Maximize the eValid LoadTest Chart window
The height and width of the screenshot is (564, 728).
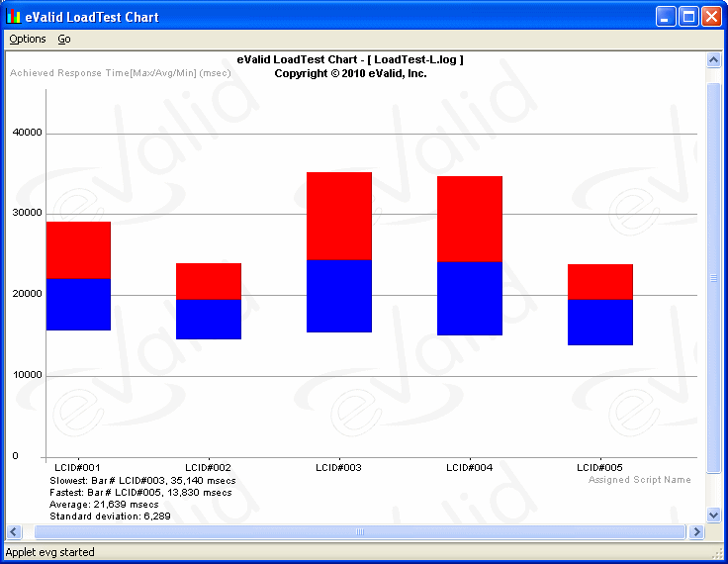pos(689,17)
